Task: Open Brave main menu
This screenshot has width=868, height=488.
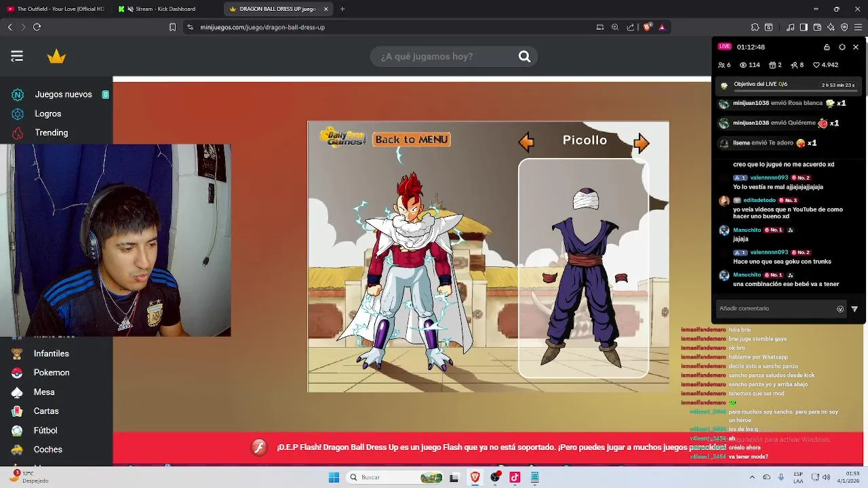Action: click(x=858, y=27)
